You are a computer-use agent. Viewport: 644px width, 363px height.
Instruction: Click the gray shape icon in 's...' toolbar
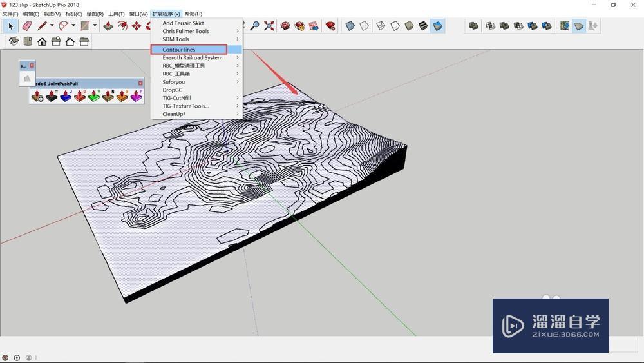coord(27,78)
